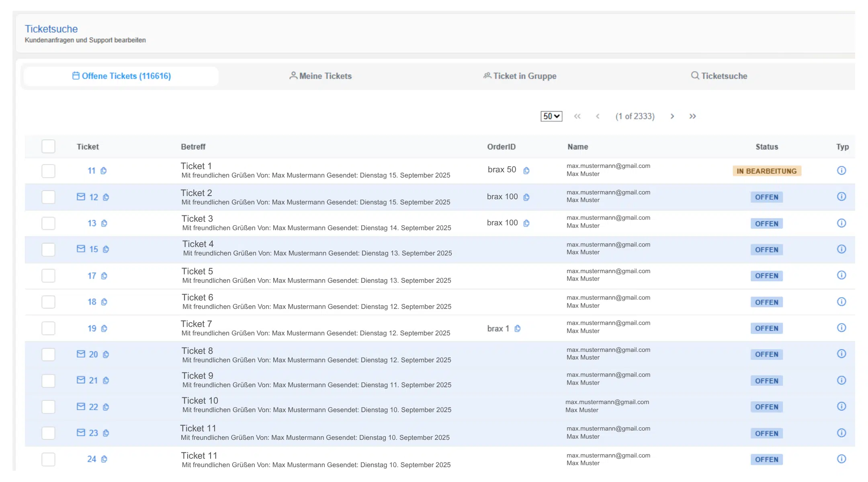Copy the order ID brax 50

point(526,171)
